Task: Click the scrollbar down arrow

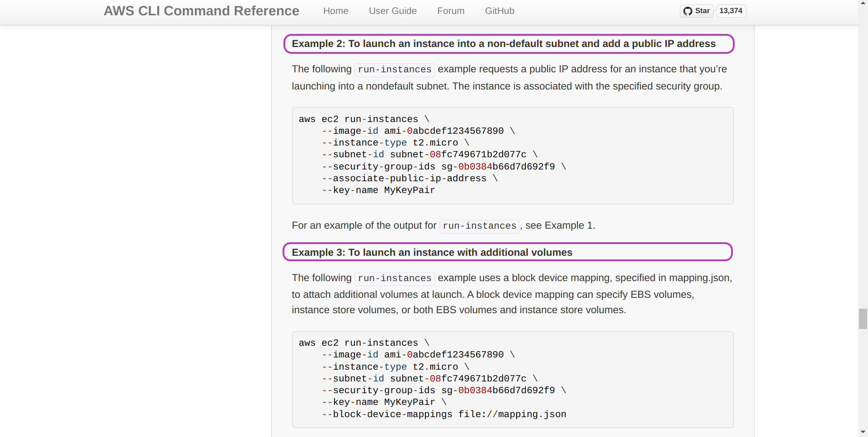Action: pyautogui.click(x=863, y=433)
